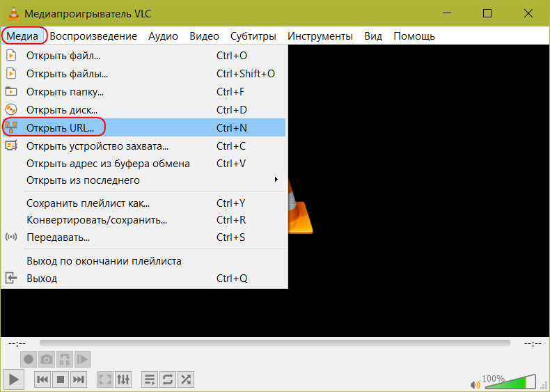Toggle the A-B loop button

[x=65, y=359]
